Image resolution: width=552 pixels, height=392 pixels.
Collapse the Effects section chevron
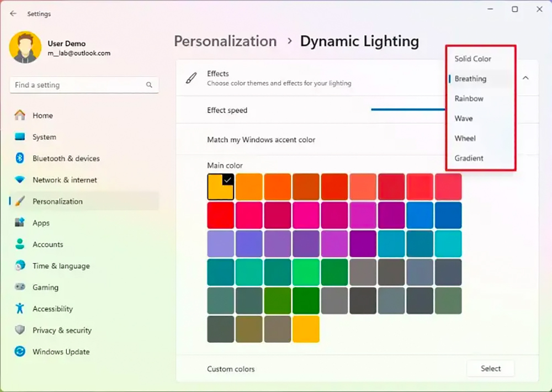(x=526, y=78)
